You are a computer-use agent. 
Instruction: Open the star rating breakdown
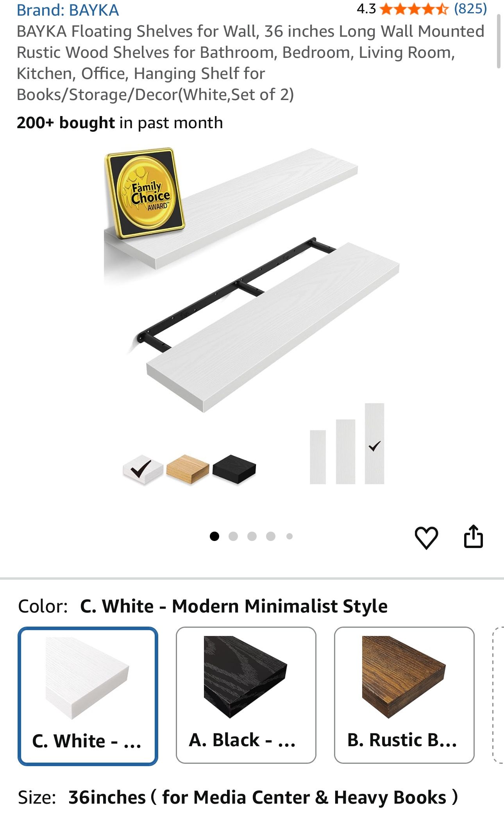(414, 9)
